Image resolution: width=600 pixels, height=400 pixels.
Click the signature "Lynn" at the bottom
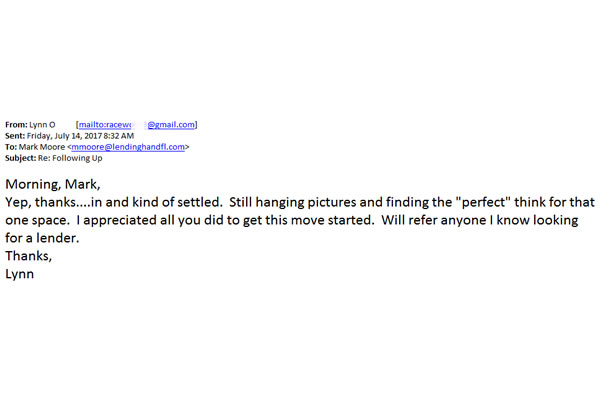coord(20,273)
